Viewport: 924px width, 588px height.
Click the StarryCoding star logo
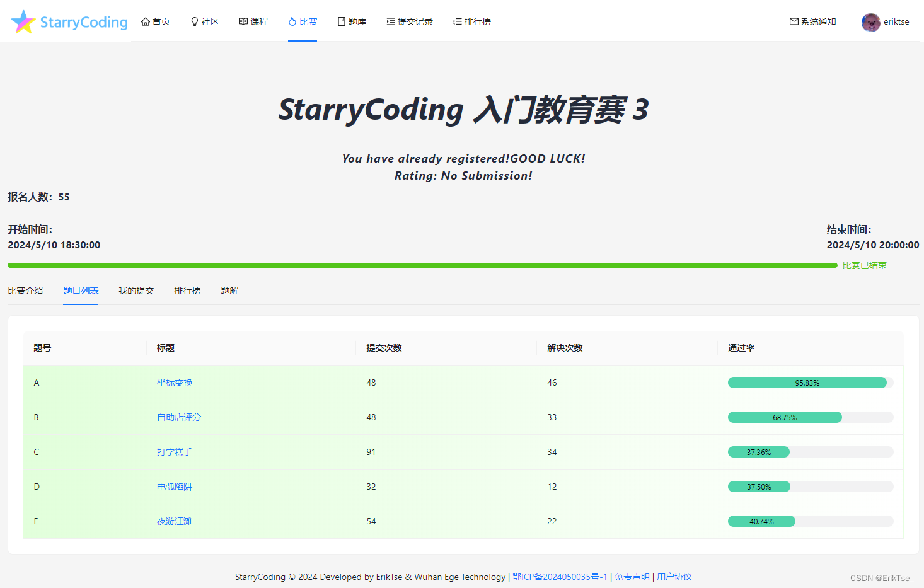click(x=23, y=21)
